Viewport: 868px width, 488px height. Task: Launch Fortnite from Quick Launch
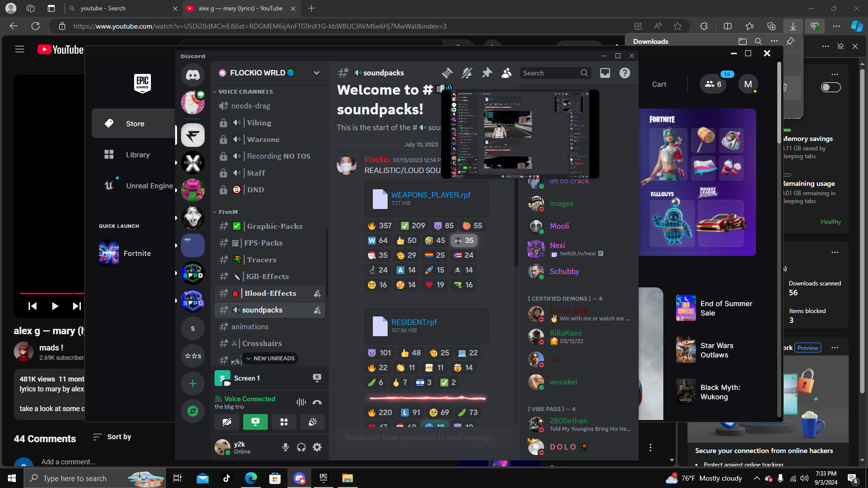click(134, 253)
